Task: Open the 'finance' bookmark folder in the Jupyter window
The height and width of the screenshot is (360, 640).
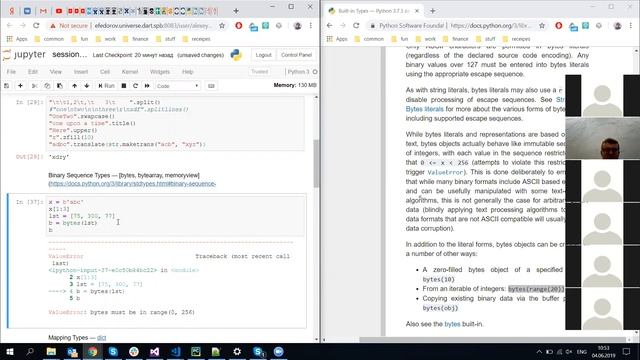Action: coord(136,39)
